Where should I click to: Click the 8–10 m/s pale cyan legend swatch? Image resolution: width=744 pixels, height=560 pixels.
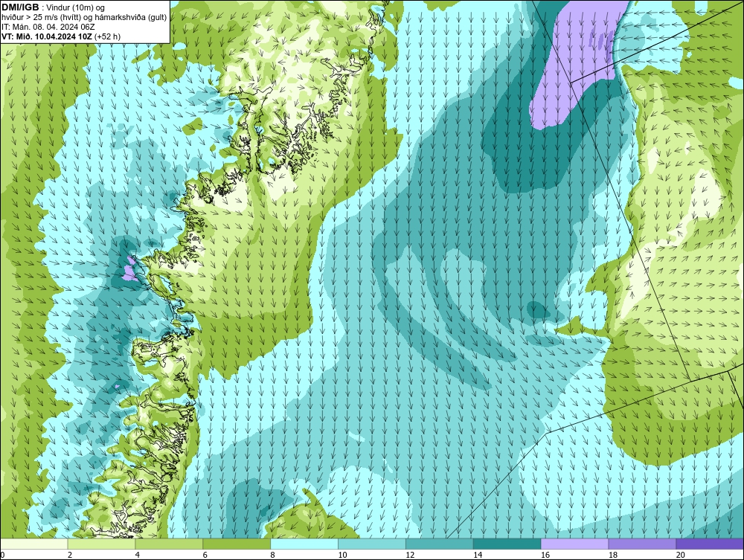pos(304,544)
